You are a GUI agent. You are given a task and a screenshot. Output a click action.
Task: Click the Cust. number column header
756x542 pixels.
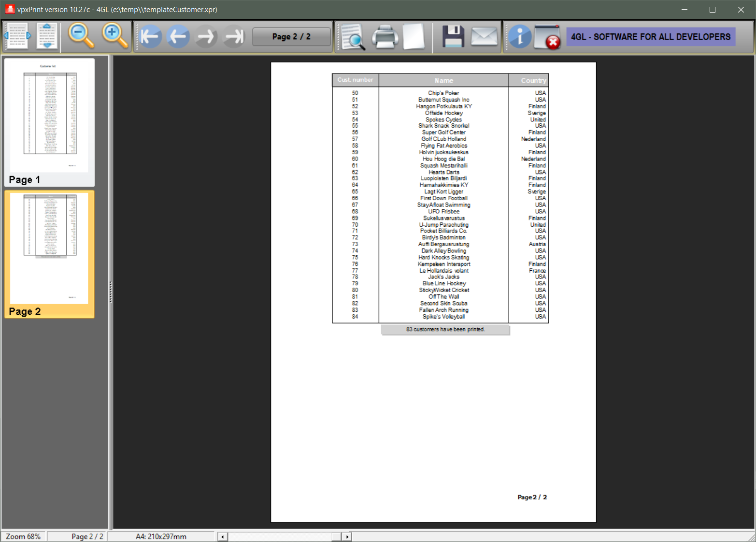coord(356,80)
